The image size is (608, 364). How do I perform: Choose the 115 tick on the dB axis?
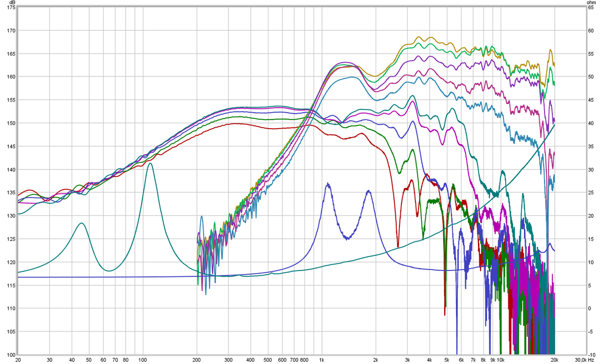pos(10,286)
